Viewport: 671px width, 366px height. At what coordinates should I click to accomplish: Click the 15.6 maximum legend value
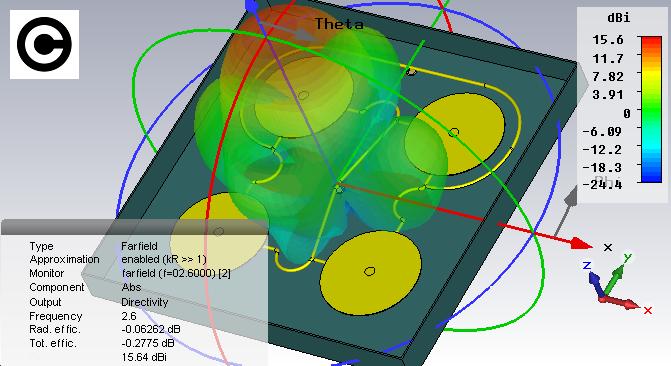pos(608,40)
